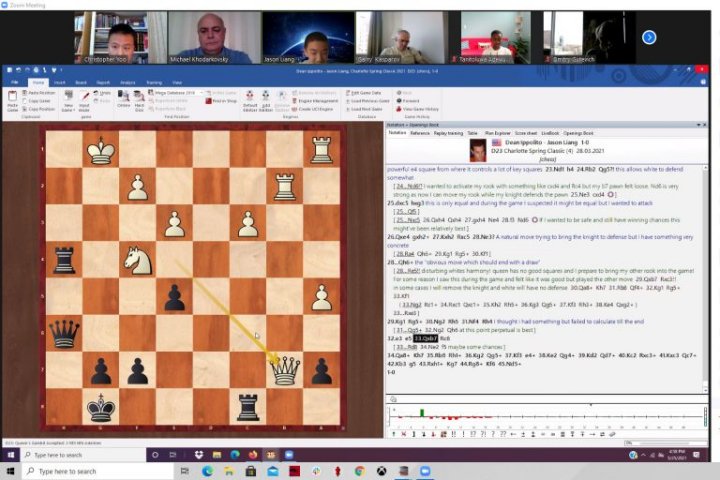Viewport: 720px width, 480px height.
Task: Click the Paste Game icon
Action: tap(11, 97)
